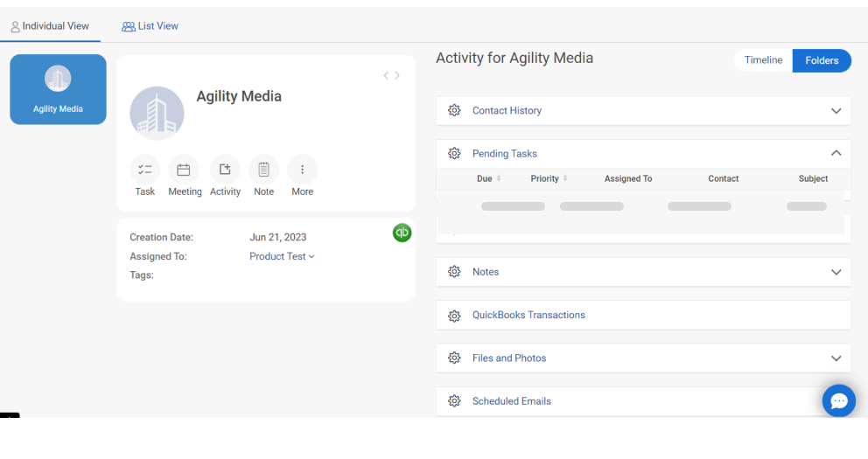Open the QuickBooks Transactions folder title
This screenshot has height=459, width=868.
[x=528, y=315]
